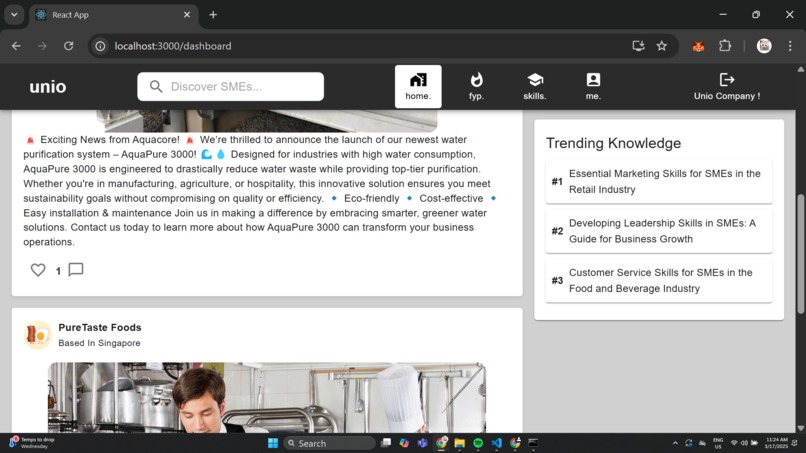Open the Chrome profile avatar
The height and width of the screenshot is (453, 806).
click(764, 46)
